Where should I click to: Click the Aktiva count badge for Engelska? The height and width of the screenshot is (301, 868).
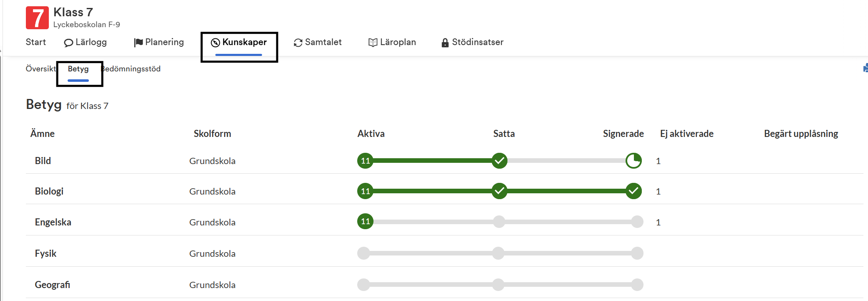coord(365,222)
